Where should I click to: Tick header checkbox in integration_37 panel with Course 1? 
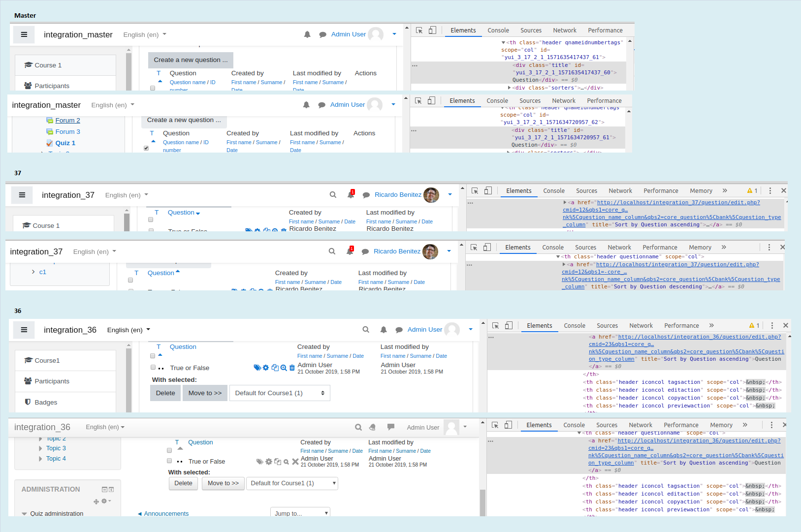coord(151,219)
